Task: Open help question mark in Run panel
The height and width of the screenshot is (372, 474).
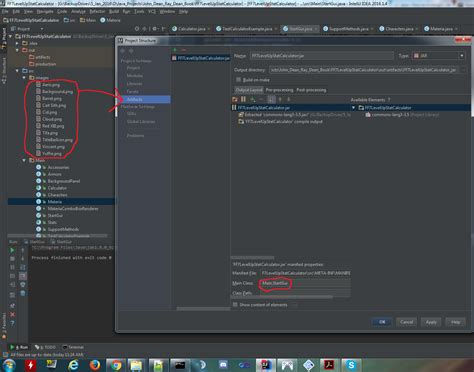Action: click(12, 323)
